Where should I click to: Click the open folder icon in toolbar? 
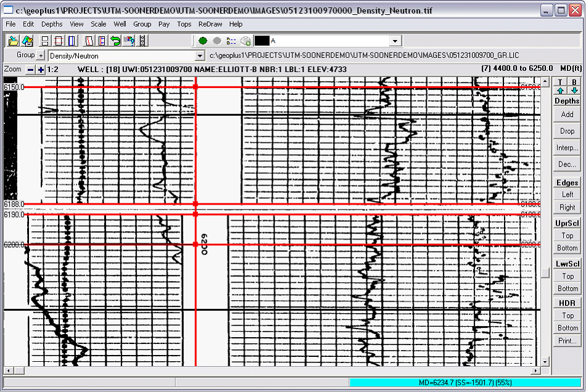(x=13, y=41)
